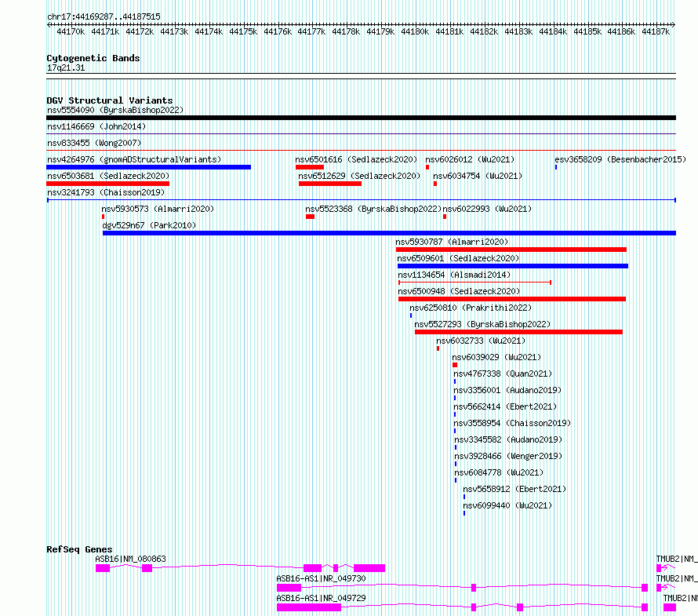The width and height of the screenshot is (698, 616).
Task: Select the red glyph under nsv5523368
Action: tap(311, 217)
